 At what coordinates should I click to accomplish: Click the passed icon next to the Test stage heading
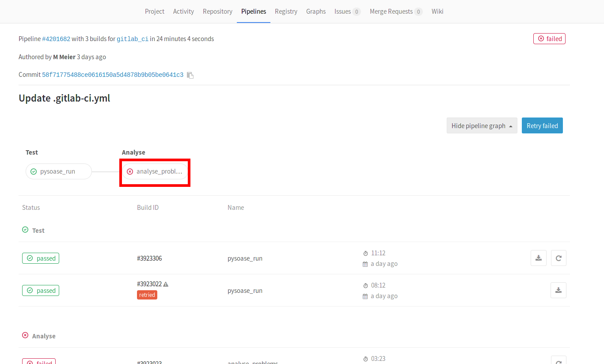click(x=25, y=230)
